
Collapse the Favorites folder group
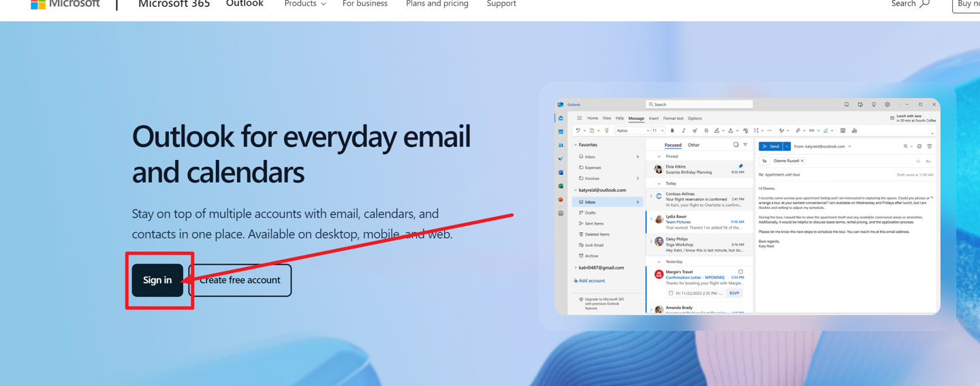point(575,145)
